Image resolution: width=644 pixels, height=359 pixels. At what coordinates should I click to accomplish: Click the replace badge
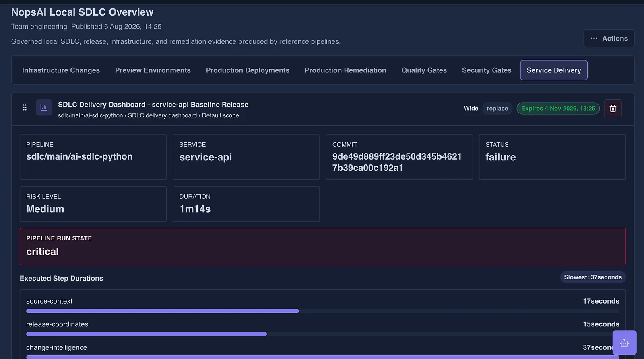(x=497, y=108)
